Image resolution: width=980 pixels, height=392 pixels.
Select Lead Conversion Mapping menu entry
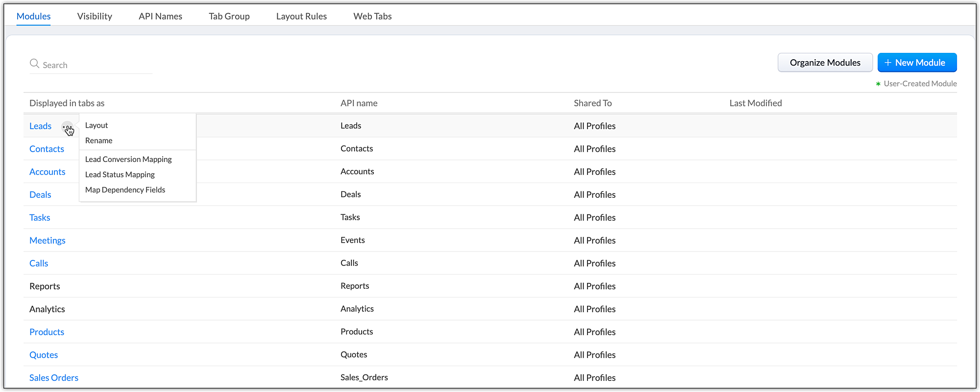pos(128,159)
